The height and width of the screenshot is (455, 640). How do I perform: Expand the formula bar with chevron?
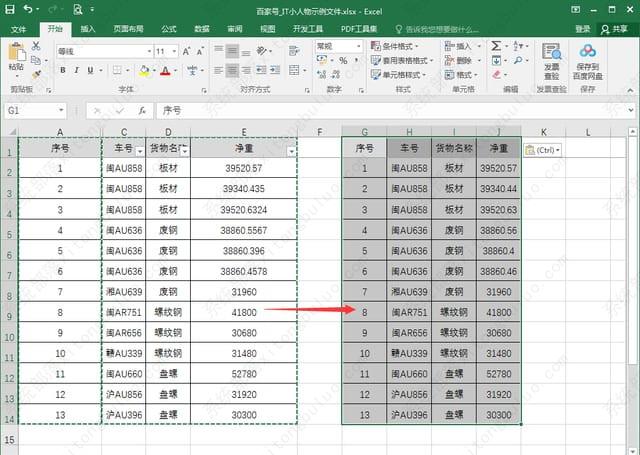631,110
